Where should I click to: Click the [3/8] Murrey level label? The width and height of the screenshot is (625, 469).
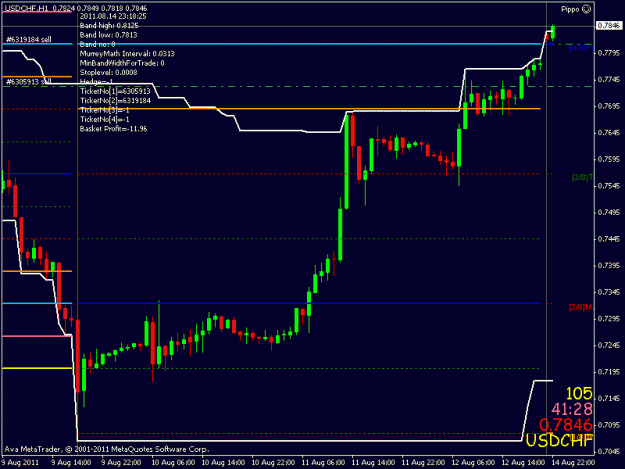[x=582, y=177]
